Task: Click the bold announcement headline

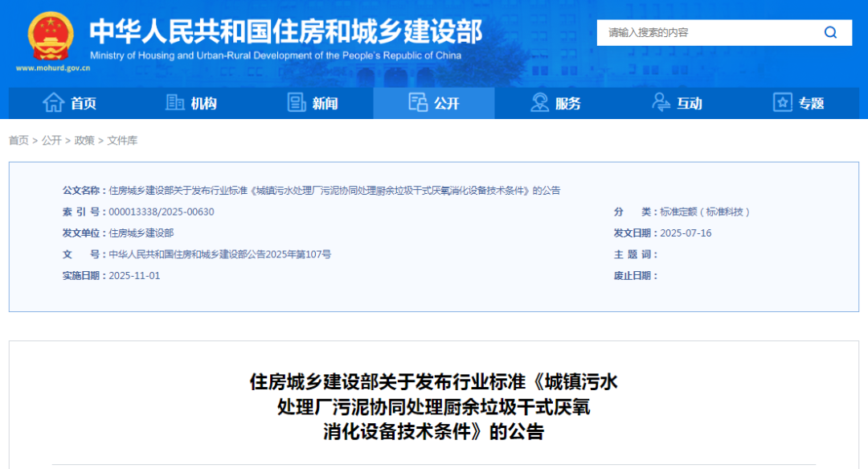Action: click(434, 406)
